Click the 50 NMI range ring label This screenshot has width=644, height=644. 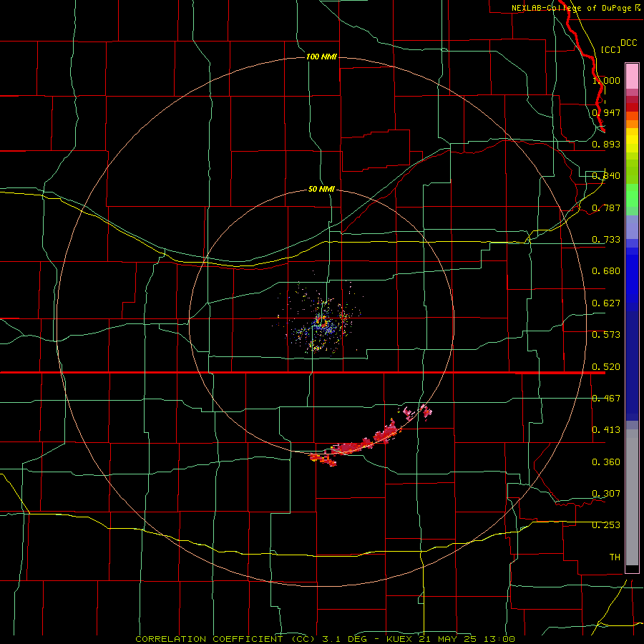[x=321, y=189]
